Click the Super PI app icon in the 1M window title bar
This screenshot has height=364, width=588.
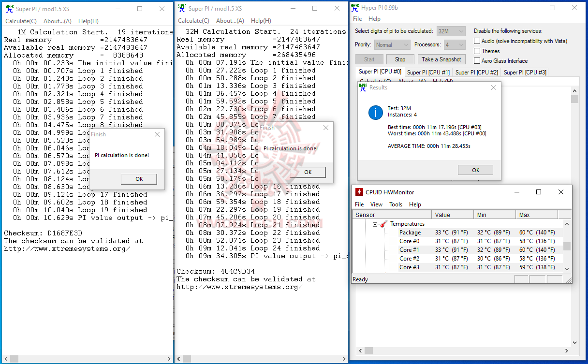click(x=9, y=8)
